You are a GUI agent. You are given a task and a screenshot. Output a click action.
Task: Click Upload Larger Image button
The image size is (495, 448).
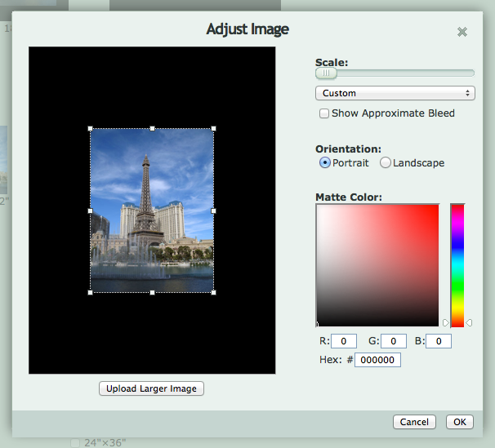tap(152, 388)
